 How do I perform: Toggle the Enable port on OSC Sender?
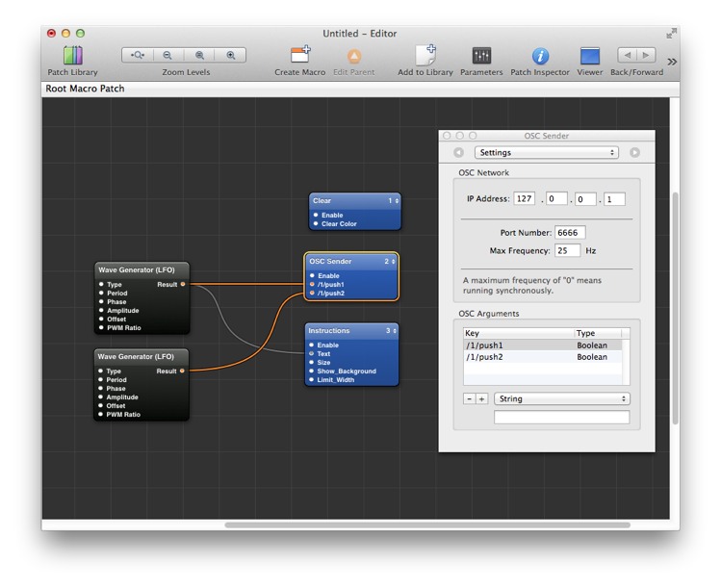pos(312,276)
